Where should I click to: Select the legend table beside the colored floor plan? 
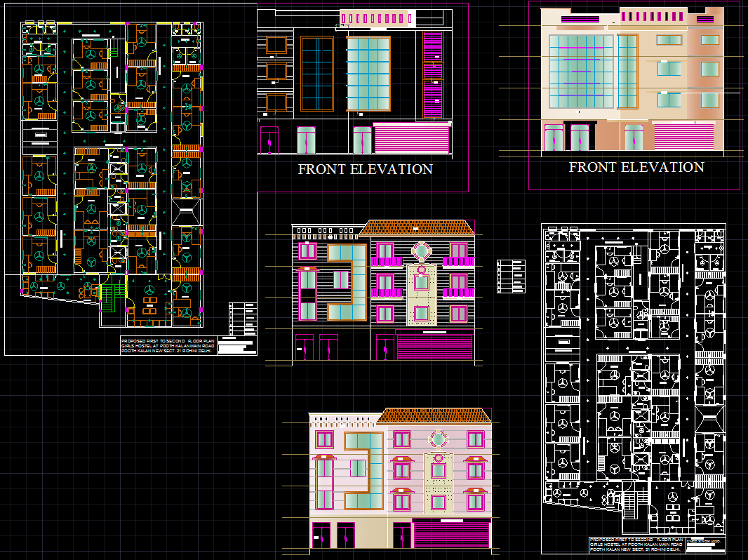241,319
